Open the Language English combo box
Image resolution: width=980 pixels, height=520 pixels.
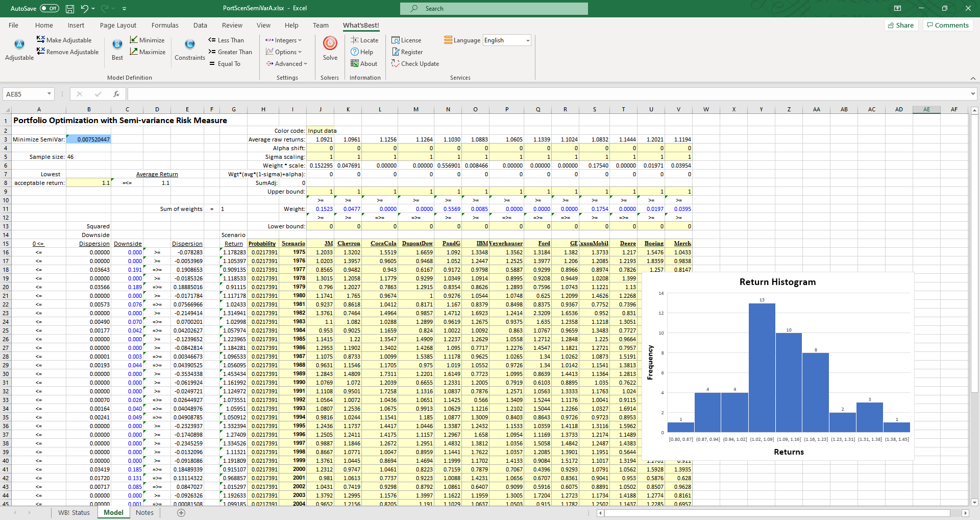[x=507, y=40]
